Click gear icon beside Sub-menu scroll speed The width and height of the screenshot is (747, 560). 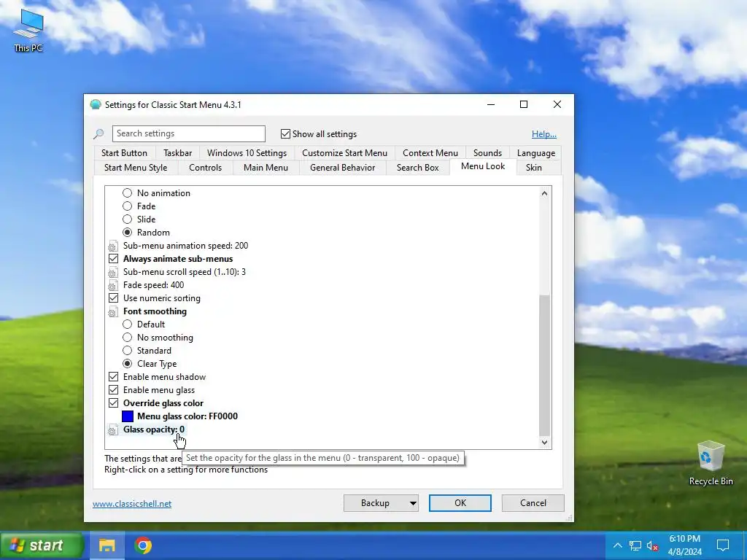pos(113,273)
